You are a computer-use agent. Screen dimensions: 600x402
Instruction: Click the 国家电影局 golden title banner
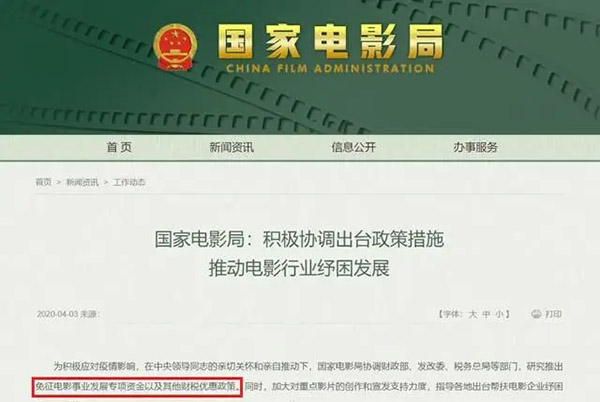point(331,41)
